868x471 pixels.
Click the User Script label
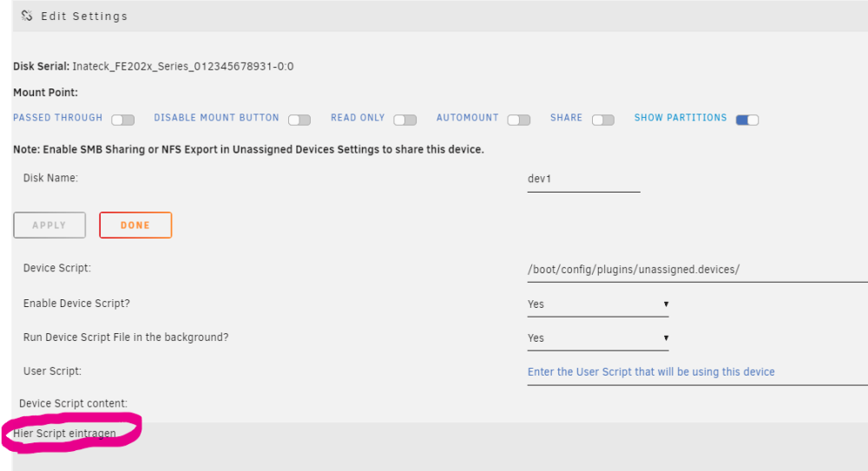(x=52, y=371)
